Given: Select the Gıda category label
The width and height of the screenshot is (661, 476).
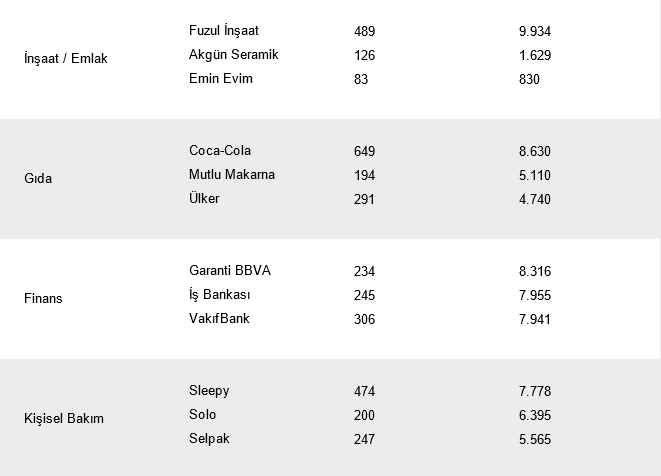Looking at the screenshot, I should pos(39,179).
